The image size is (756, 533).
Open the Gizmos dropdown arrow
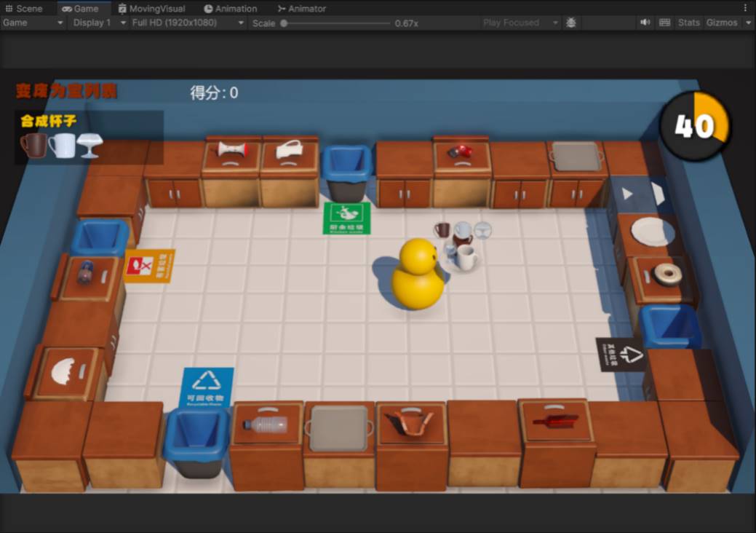click(748, 23)
